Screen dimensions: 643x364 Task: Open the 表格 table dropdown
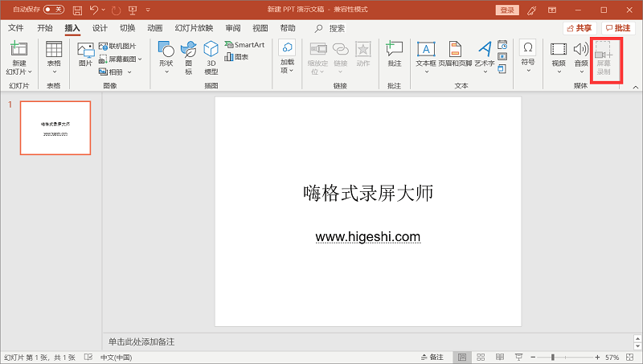click(x=54, y=58)
